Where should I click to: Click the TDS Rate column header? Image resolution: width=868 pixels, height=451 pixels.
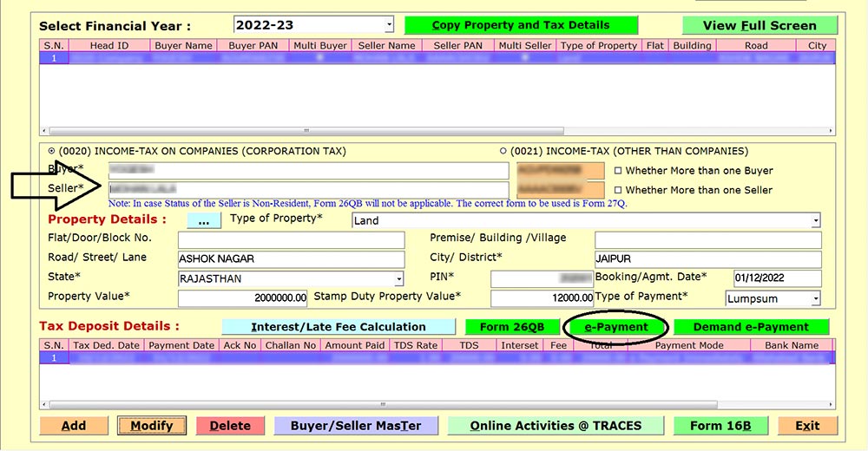tap(415, 345)
